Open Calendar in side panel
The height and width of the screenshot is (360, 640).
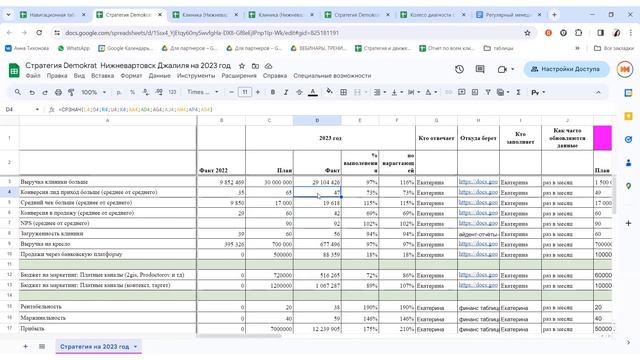628,93
